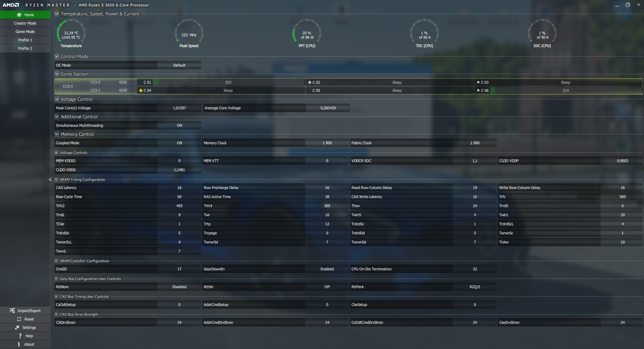Click the dot marker on core C 03

[478, 82]
